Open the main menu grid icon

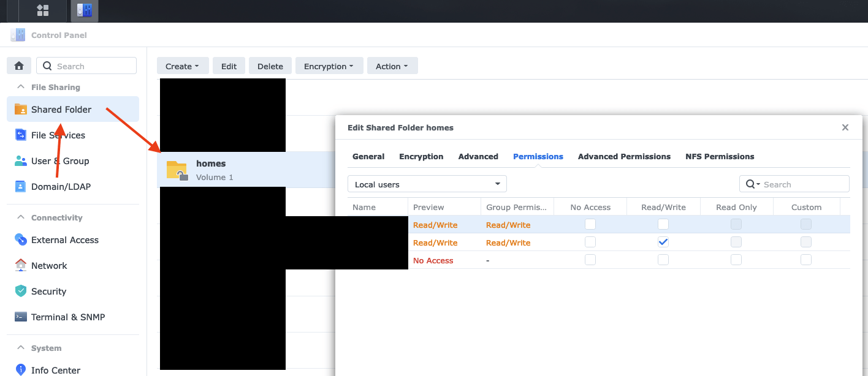(43, 10)
